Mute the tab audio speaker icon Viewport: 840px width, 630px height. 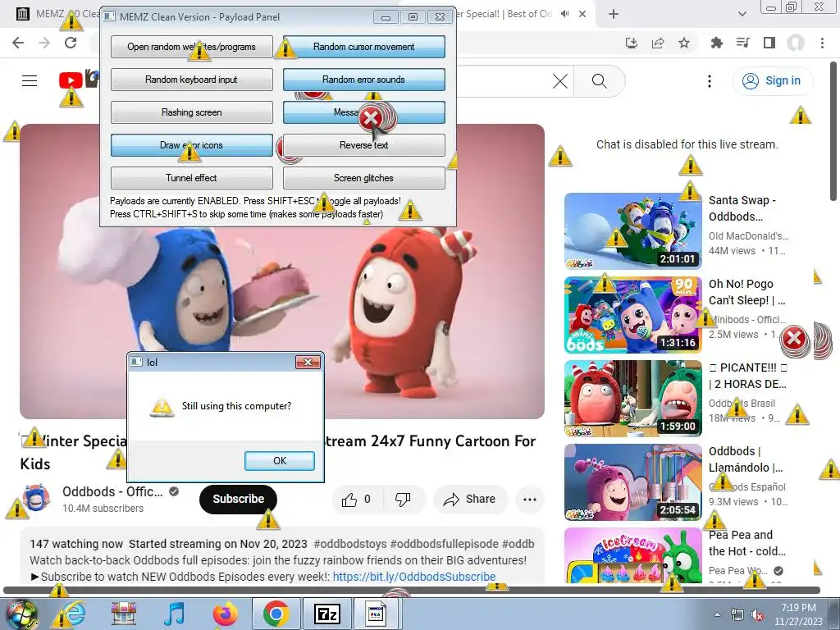(x=564, y=14)
